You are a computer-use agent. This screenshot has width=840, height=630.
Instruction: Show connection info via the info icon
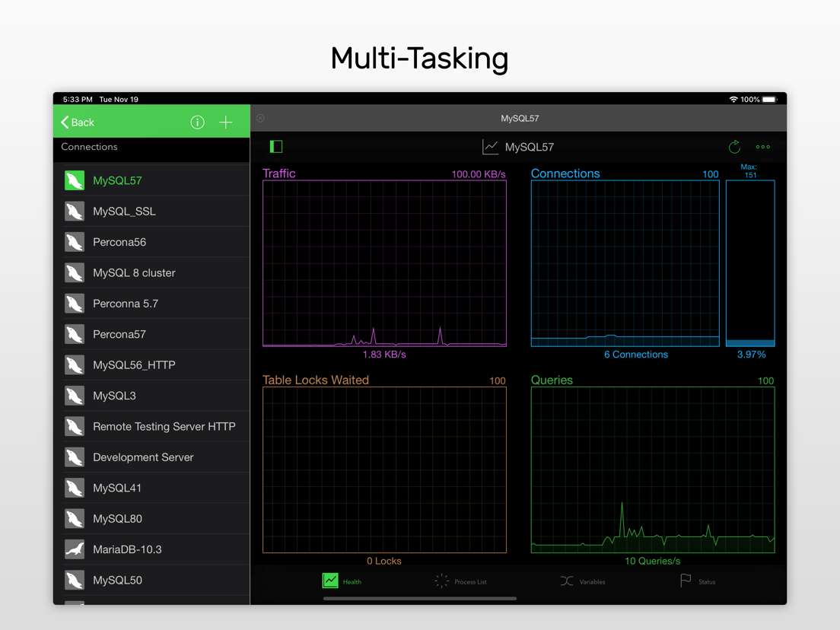(197, 123)
